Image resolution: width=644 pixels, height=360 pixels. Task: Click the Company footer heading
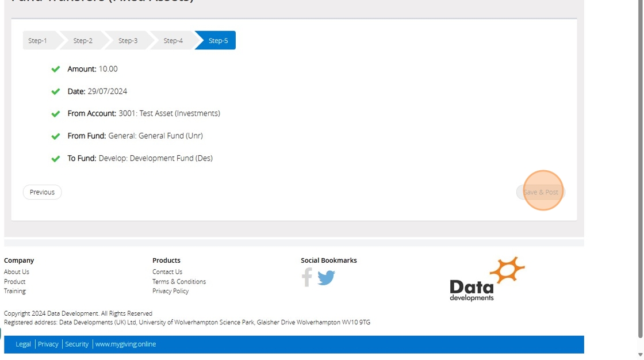point(19,260)
